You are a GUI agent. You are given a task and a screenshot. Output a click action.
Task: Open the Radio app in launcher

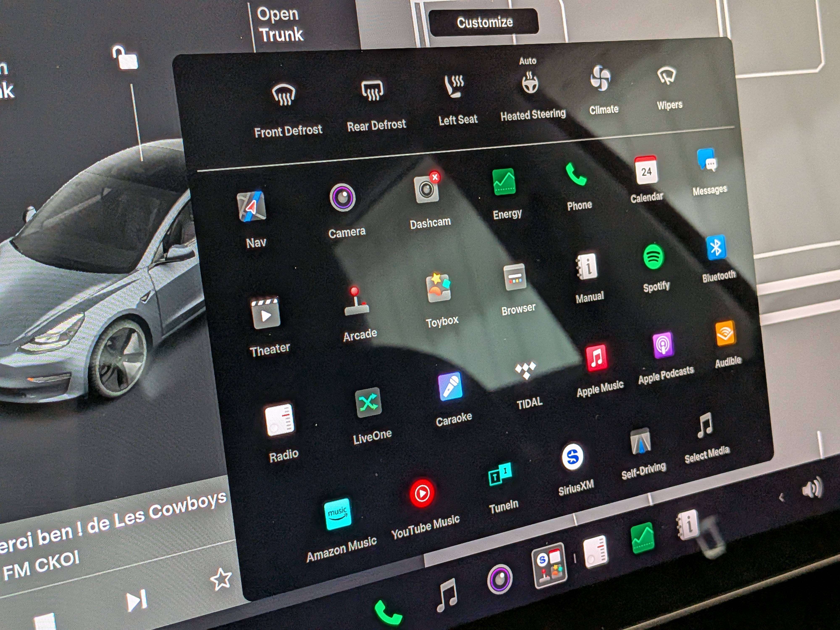280,420
